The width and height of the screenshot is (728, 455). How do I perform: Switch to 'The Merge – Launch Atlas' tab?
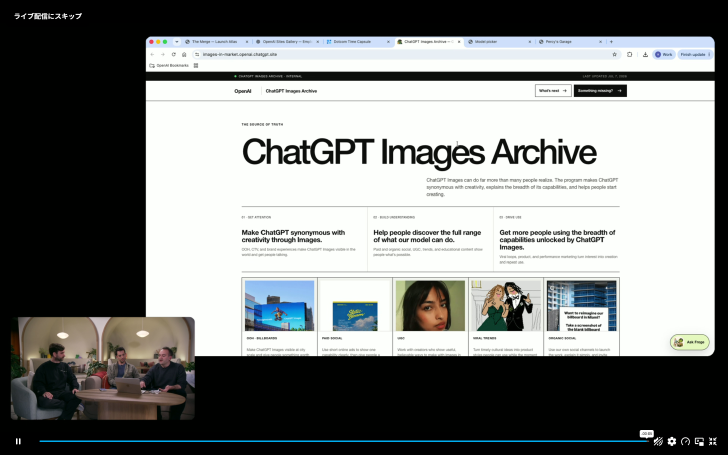pyautogui.click(x=214, y=42)
